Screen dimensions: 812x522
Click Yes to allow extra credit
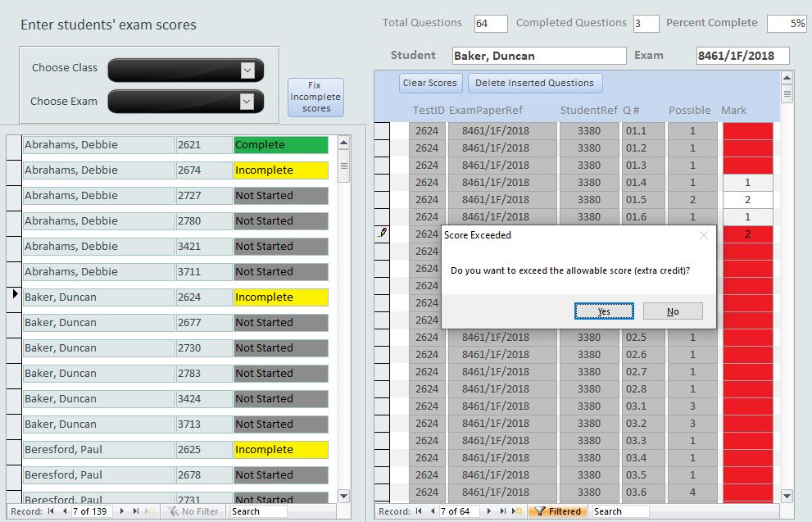coord(604,311)
